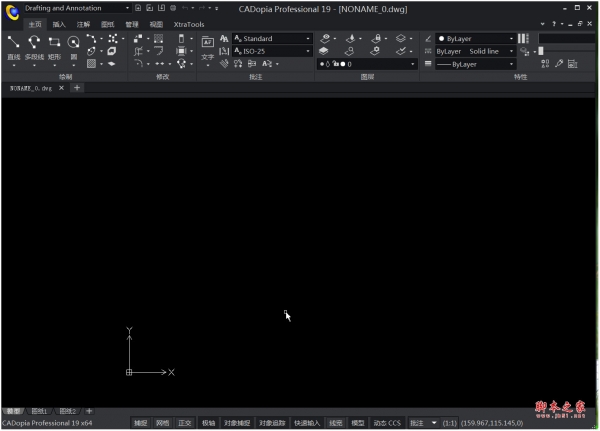Expand the 标注 annotation scale dropdown in status bar

pyautogui.click(x=434, y=423)
